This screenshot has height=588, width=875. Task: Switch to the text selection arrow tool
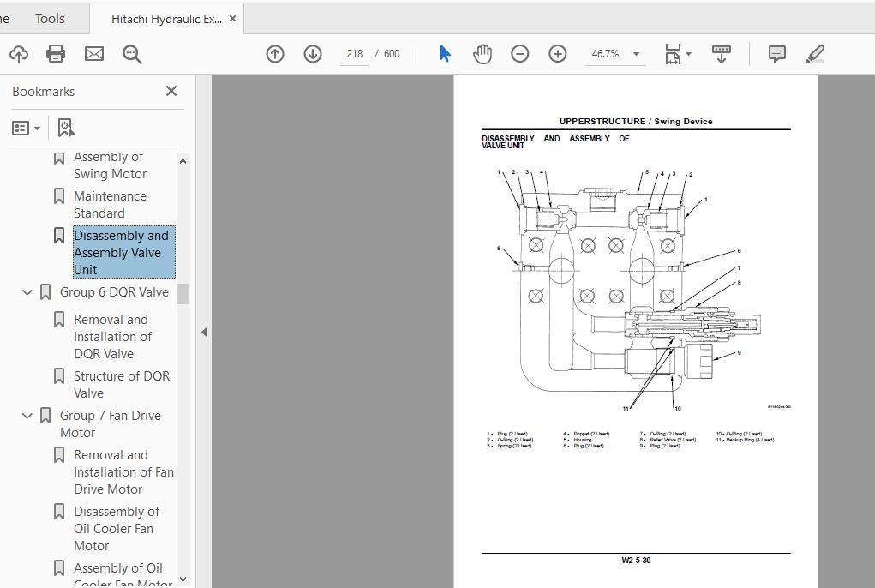(444, 53)
